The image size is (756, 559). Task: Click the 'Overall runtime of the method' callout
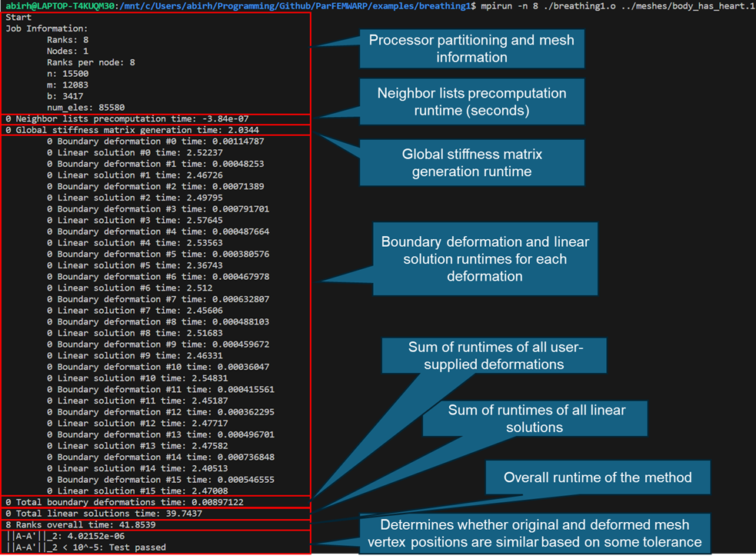click(598, 477)
